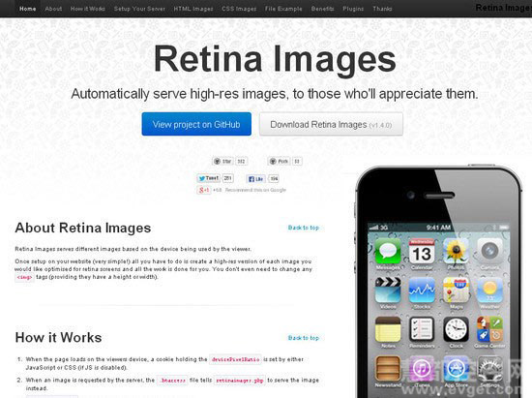532x398 pixels.
Task: Click View project on GitHub button
Action: [x=196, y=124]
